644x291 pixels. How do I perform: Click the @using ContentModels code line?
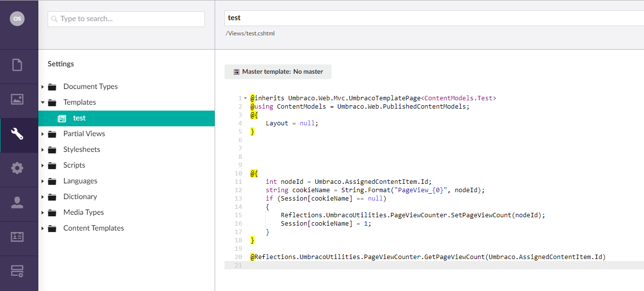point(360,107)
